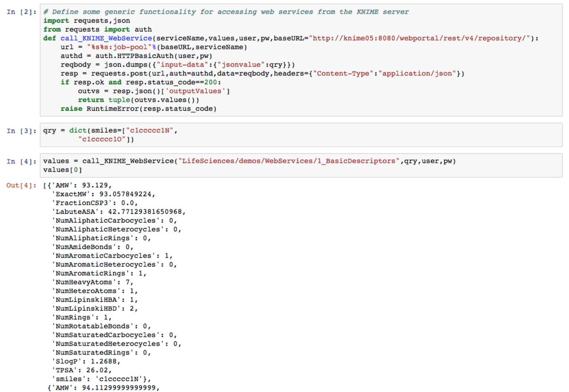Click the 'FractionCSP3': 0.0 output entry

point(95,203)
